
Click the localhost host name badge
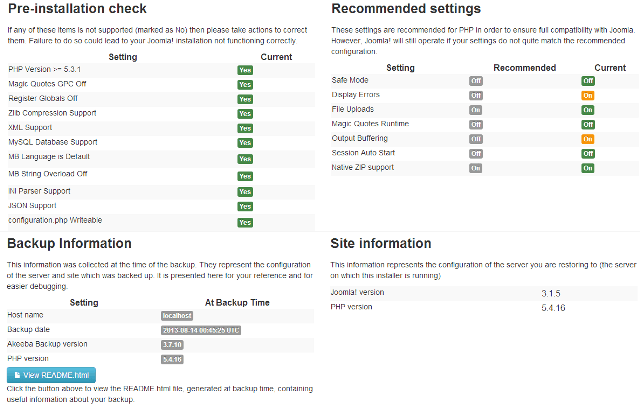pyautogui.click(x=177, y=316)
